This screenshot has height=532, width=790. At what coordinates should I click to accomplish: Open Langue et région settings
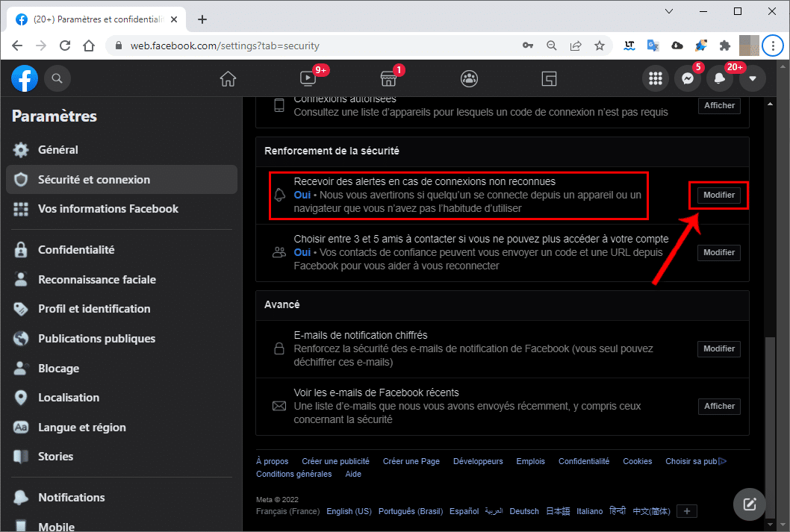click(x=122, y=428)
